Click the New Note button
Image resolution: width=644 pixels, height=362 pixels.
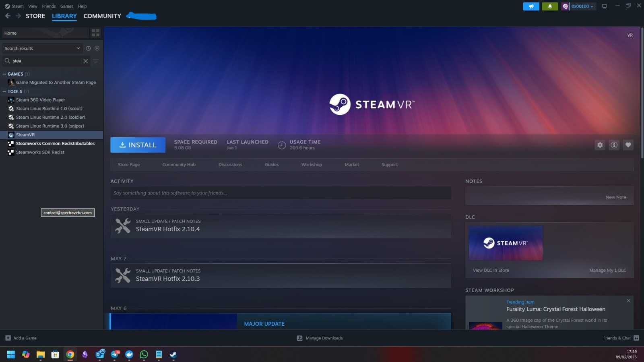[616, 197]
